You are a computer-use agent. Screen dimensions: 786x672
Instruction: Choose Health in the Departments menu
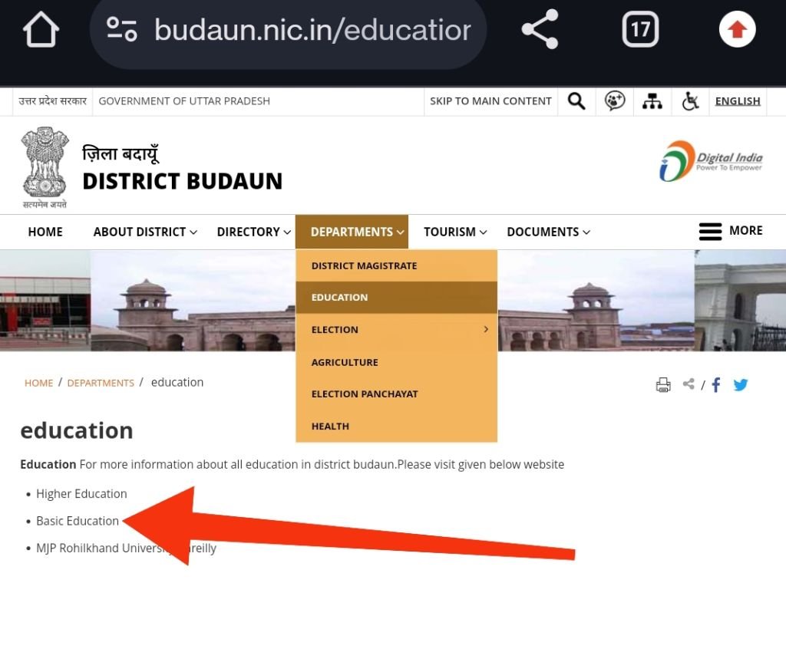pyautogui.click(x=330, y=426)
